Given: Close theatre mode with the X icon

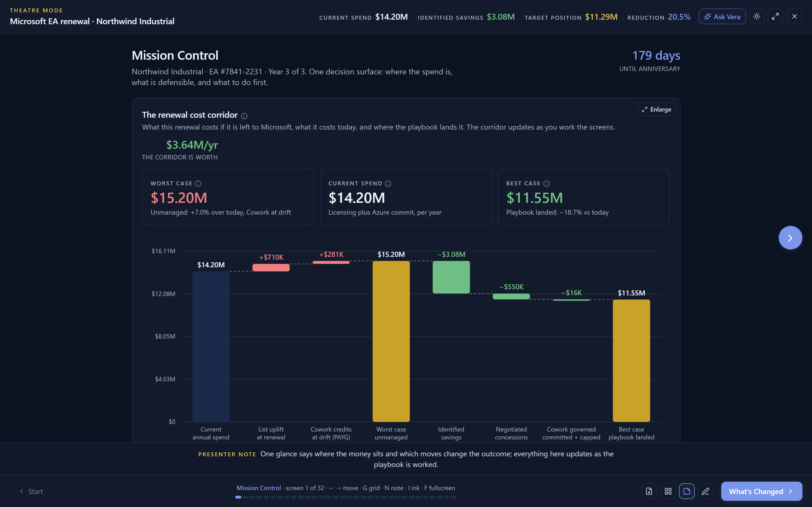Looking at the screenshot, I should click(794, 16).
